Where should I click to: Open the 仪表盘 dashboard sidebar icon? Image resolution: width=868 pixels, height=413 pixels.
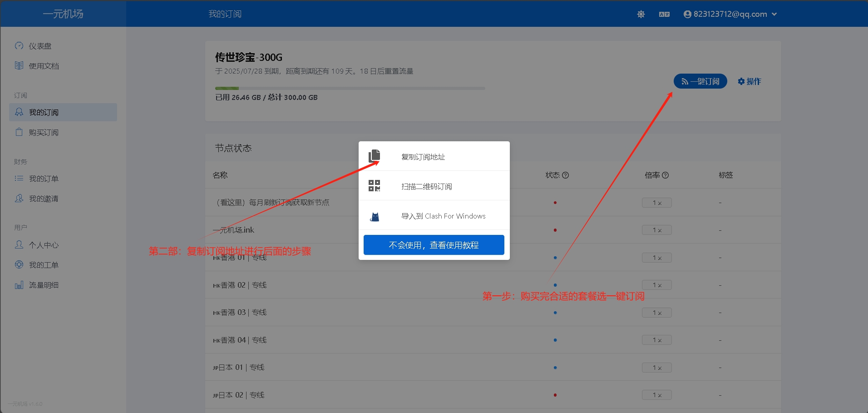19,45
